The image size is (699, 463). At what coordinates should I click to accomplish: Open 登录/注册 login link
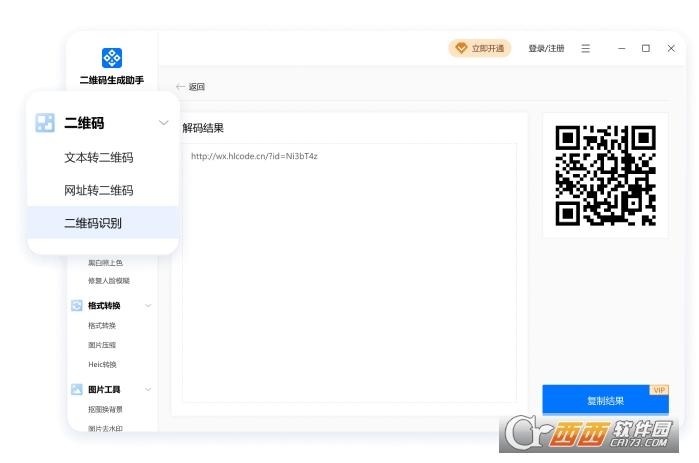(x=546, y=48)
